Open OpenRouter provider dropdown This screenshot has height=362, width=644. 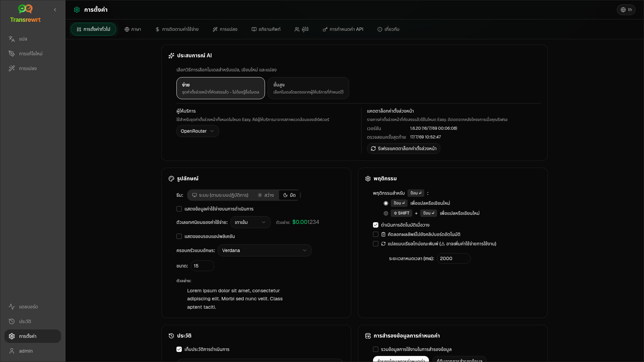[x=198, y=131]
